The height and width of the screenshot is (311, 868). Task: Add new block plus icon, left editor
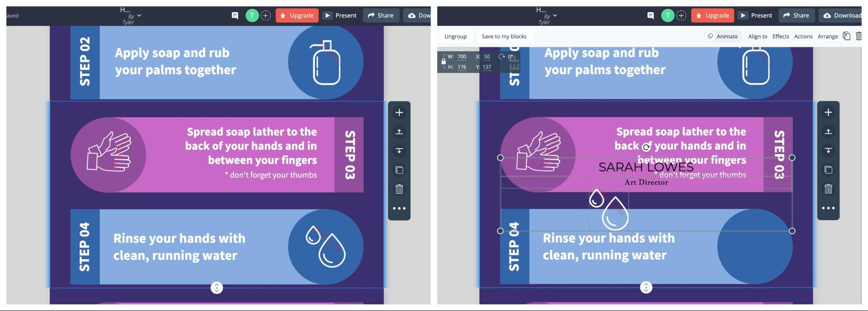[x=399, y=113]
